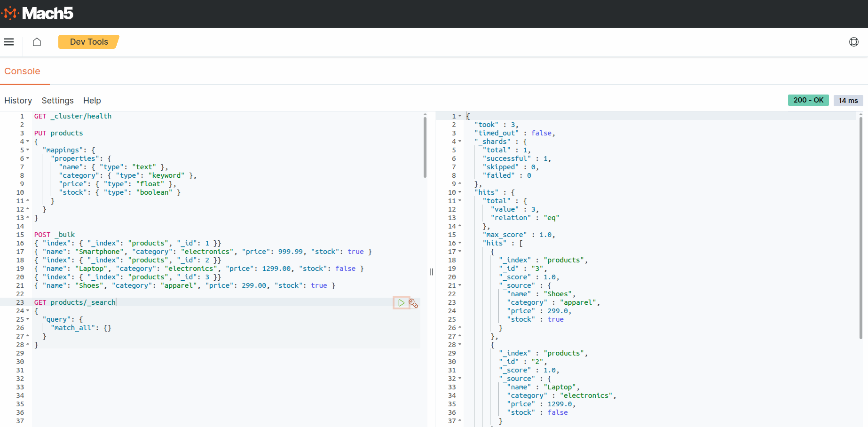Open the hamburger navigation menu
Image resolution: width=868 pixels, height=427 pixels.
click(x=9, y=42)
